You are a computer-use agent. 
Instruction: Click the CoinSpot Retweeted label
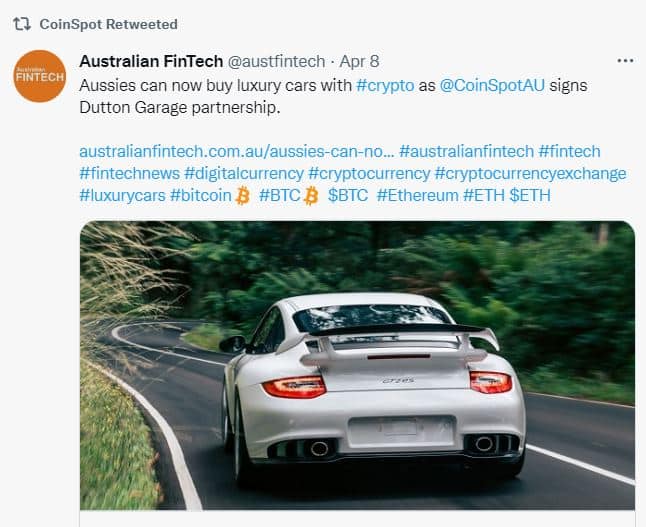click(109, 24)
